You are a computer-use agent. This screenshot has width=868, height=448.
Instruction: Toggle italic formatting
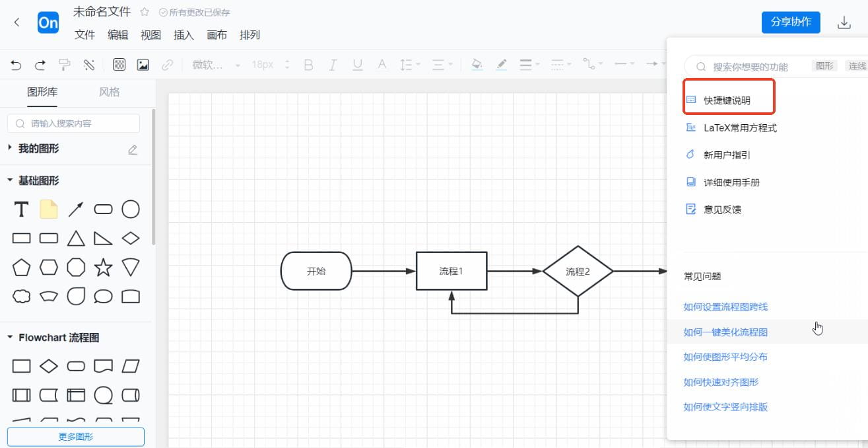coord(333,65)
